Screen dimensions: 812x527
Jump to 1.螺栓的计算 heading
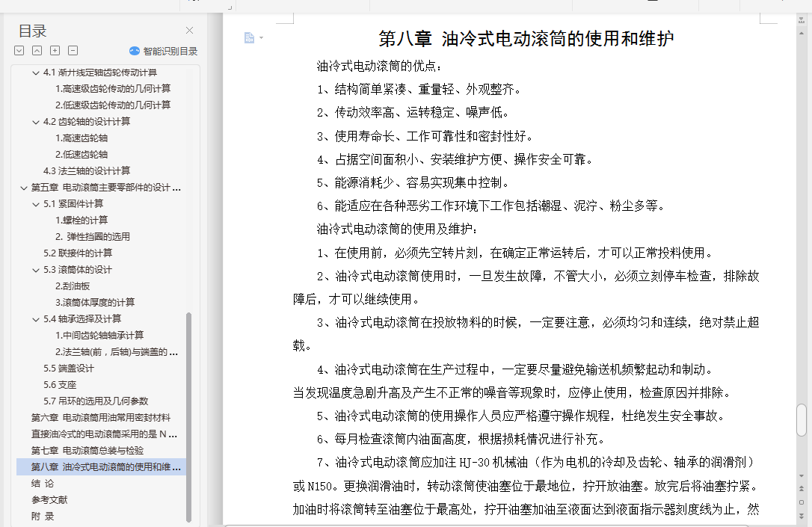tap(81, 220)
